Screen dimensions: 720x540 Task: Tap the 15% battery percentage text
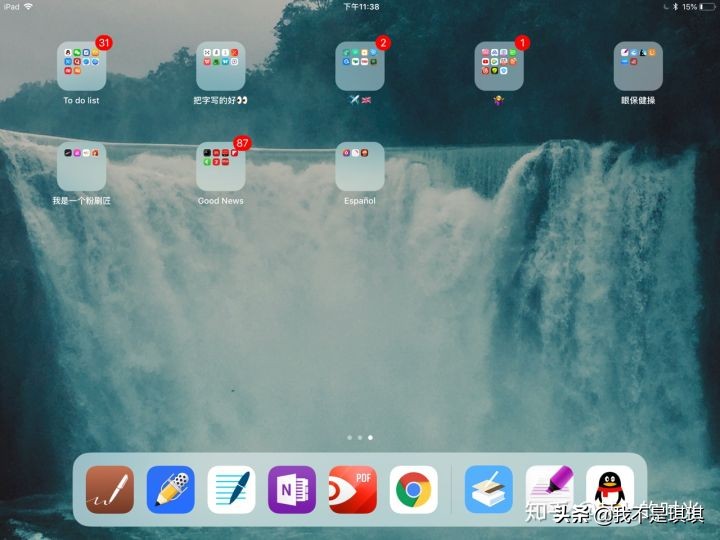[689, 7]
